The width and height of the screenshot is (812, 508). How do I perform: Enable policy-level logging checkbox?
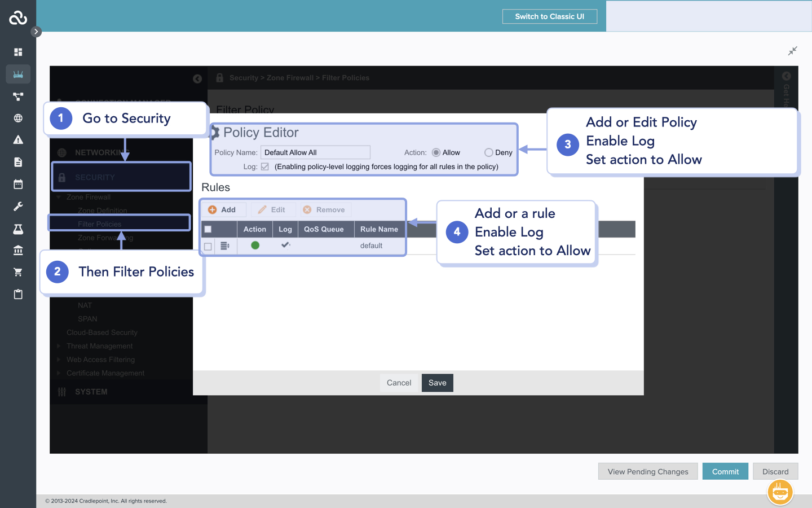point(264,166)
